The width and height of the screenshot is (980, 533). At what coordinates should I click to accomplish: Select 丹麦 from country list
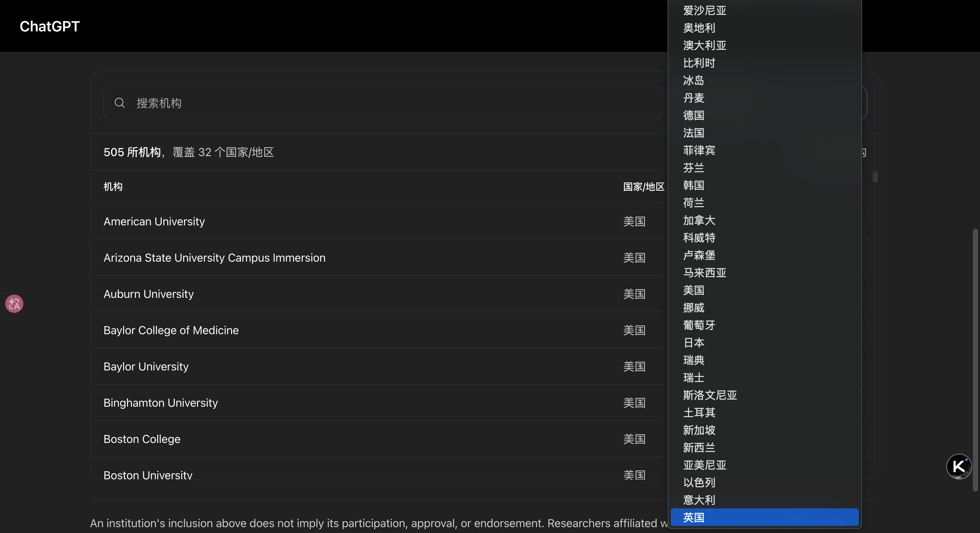click(x=765, y=98)
